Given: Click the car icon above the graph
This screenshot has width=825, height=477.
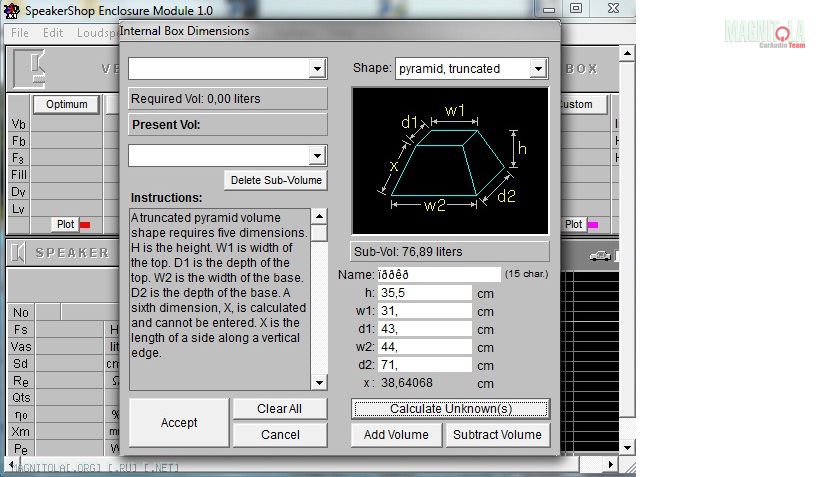Looking at the screenshot, I should click(600, 256).
